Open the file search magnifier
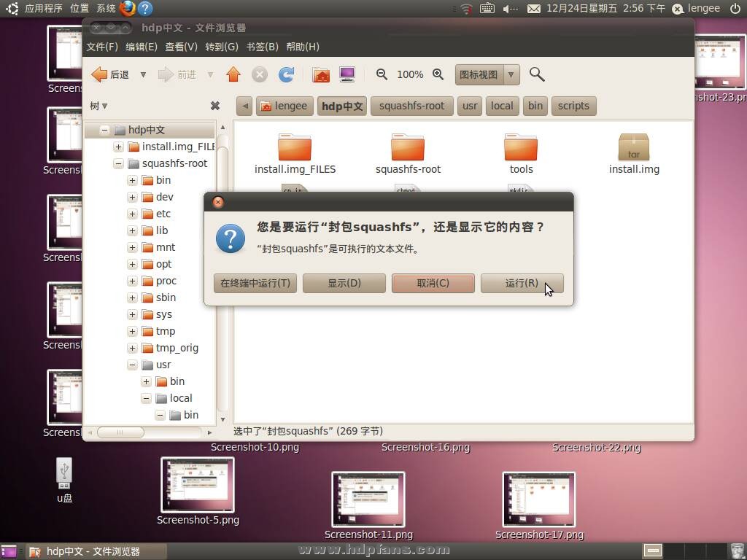 coord(537,74)
